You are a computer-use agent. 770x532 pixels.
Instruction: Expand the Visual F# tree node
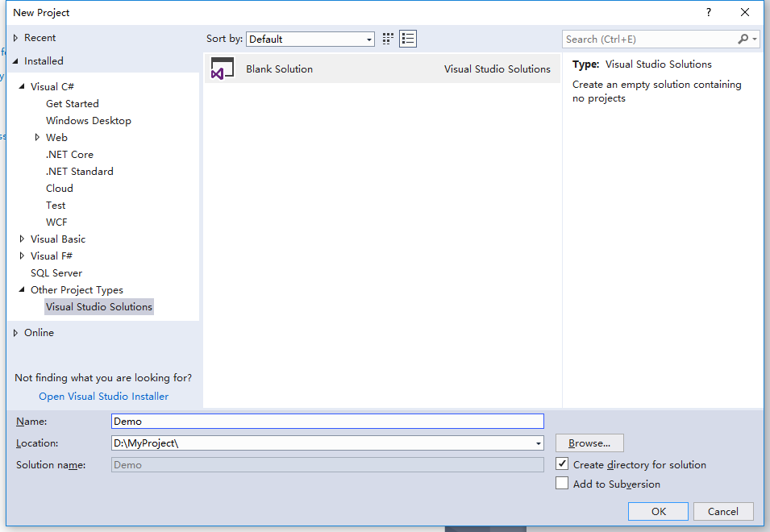pos(22,256)
